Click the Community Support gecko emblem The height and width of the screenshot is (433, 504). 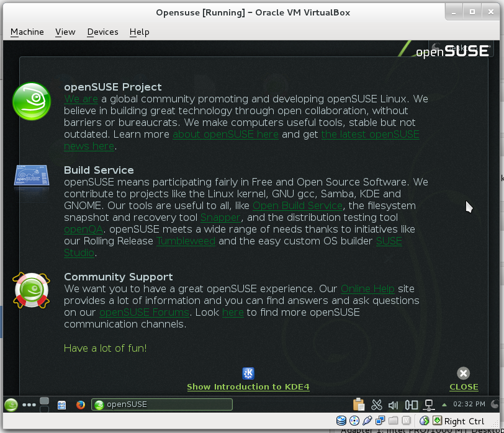[x=31, y=290]
